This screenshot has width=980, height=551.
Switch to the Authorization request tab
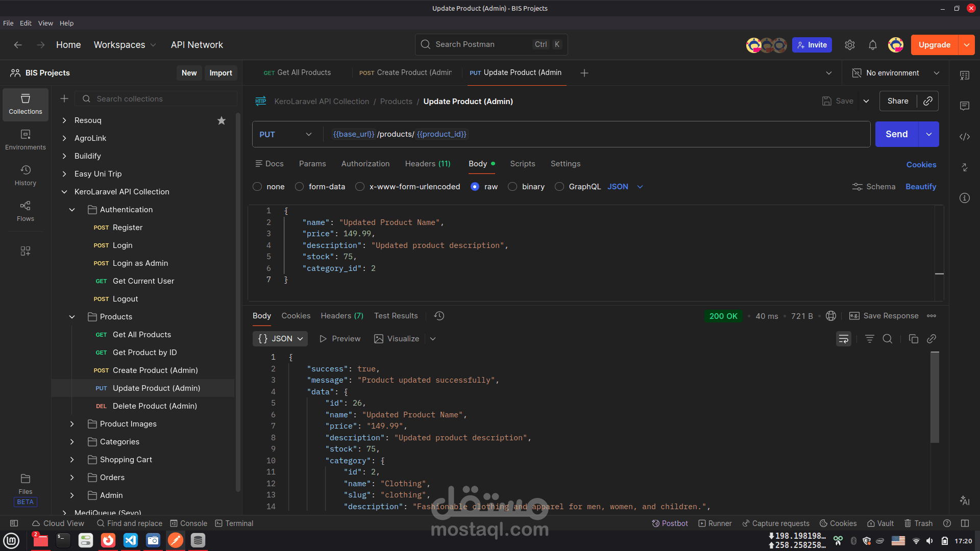(365, 164)
